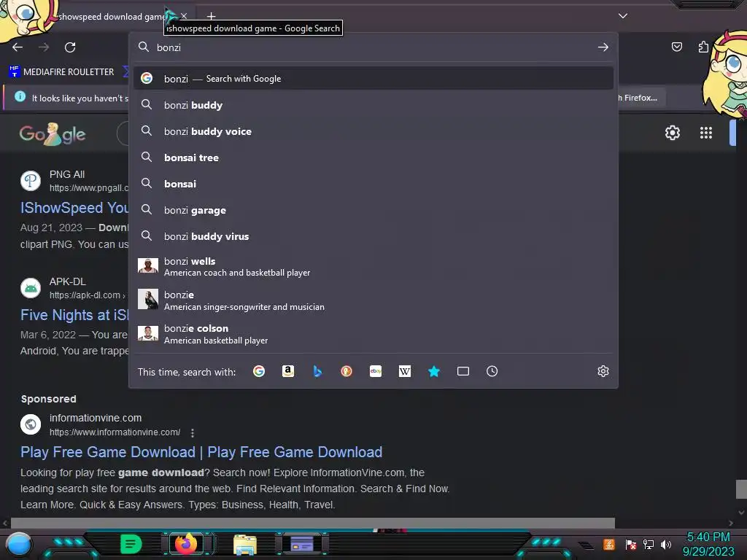Search this time with Google icon
Screen dimensions: 747x560
[259, 371]
